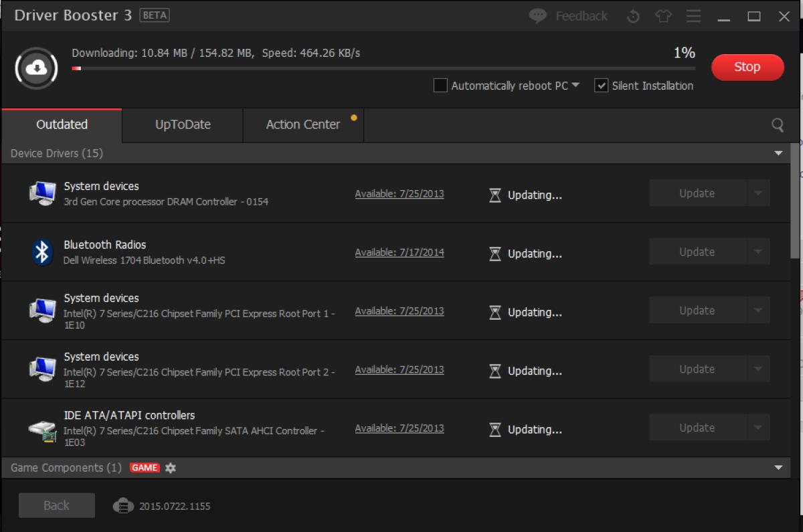
Task: Open the Action Center tab
Action: (302, 124)
